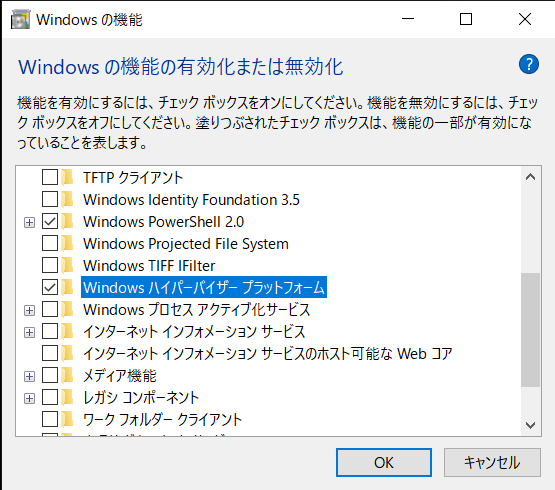The image size is (555, 490).
Task: Select Windows TIFF IFilter list item
Action: click(x=149, y=266)
